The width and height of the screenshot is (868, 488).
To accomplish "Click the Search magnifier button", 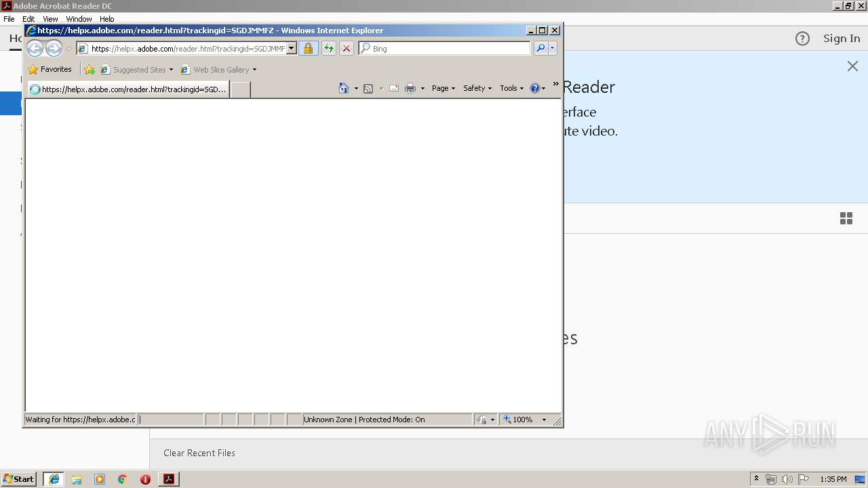I will (540, 48).
